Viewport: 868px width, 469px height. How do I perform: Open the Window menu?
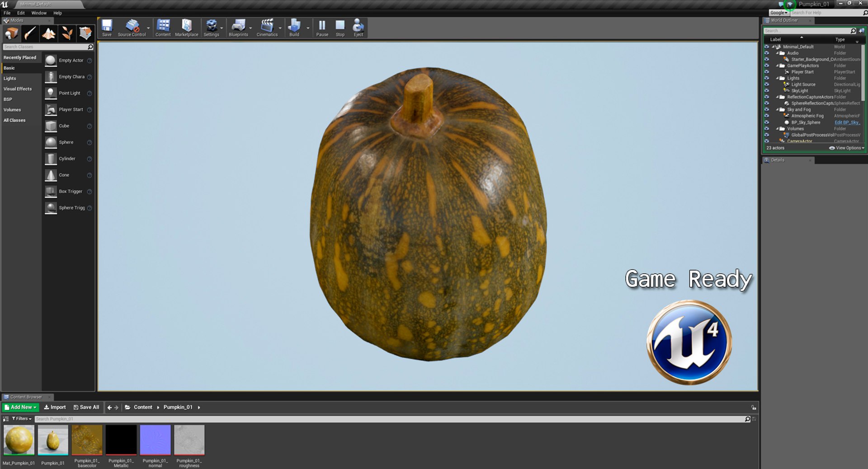(x=39, y=13)
